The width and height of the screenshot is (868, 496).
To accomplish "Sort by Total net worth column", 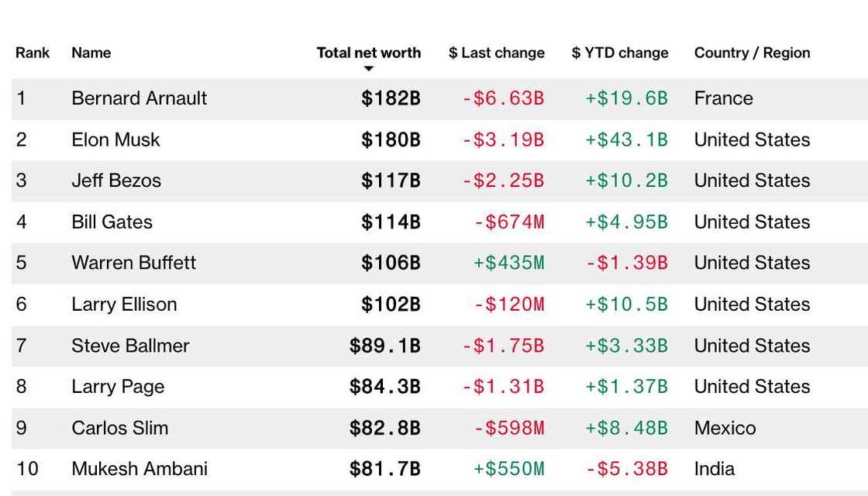I will [368, 53].
